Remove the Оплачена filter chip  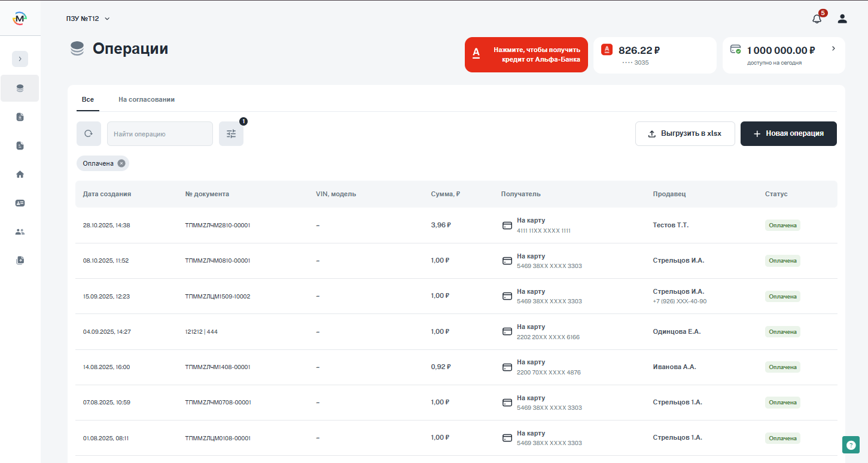121,163
